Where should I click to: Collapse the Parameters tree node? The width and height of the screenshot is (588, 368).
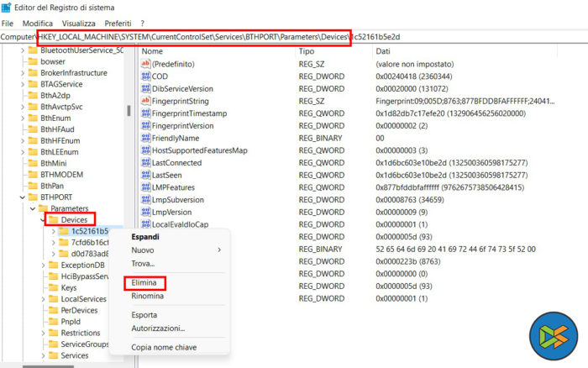click(x=33, y=208)
